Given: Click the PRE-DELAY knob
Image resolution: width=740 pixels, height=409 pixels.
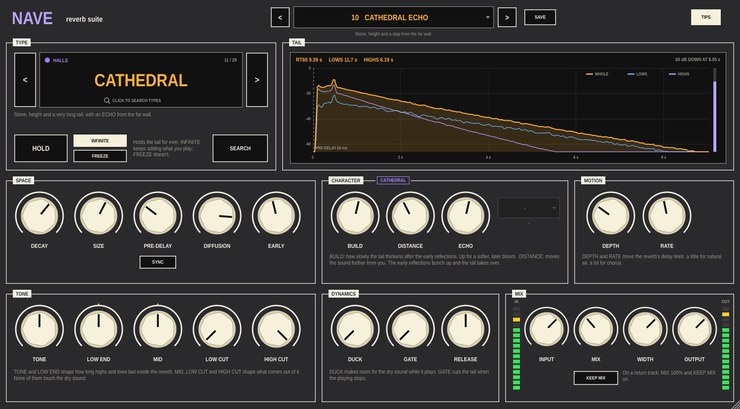Looking at the screenshot, I should click(x=158, y=216).
